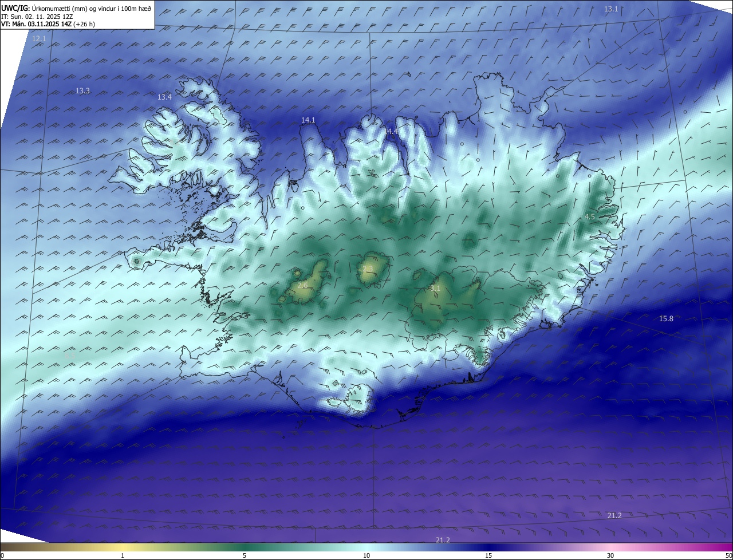
Task: Click the "13.1" value label
Action: point(611,9)
